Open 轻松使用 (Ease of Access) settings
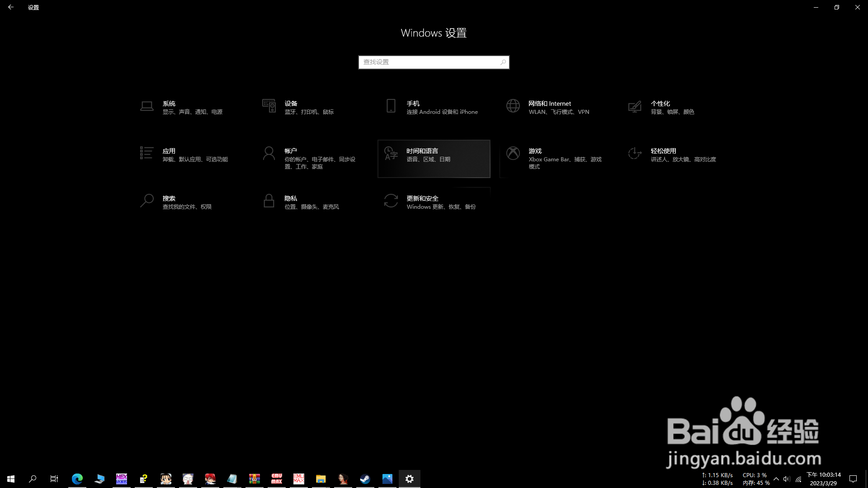Viewport: 868px width, 488px height. (x=674, y=155)
